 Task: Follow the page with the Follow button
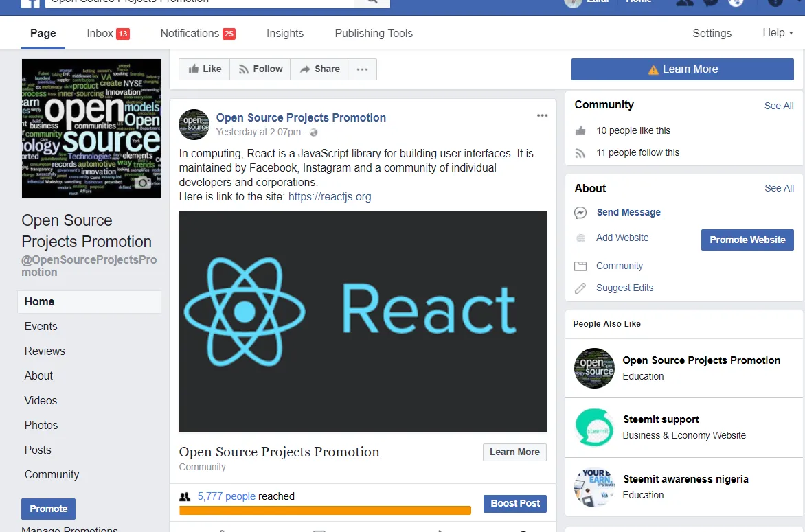tap(260, 69)
